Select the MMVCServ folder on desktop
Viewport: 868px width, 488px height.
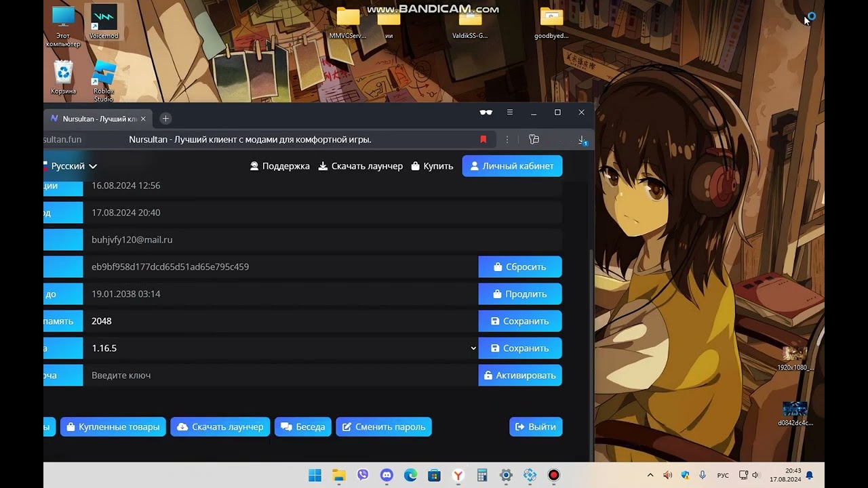point(348,23)
